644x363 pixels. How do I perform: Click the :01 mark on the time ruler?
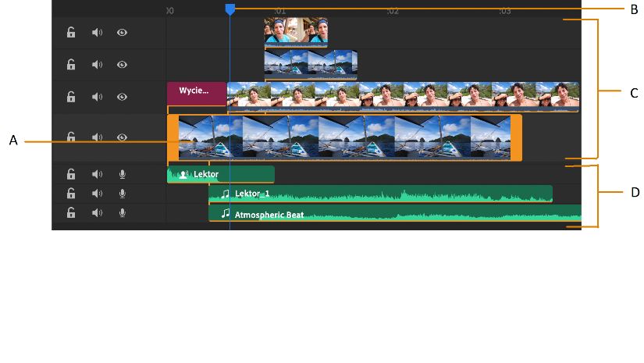pyautogui.click(x=279, y=11)
